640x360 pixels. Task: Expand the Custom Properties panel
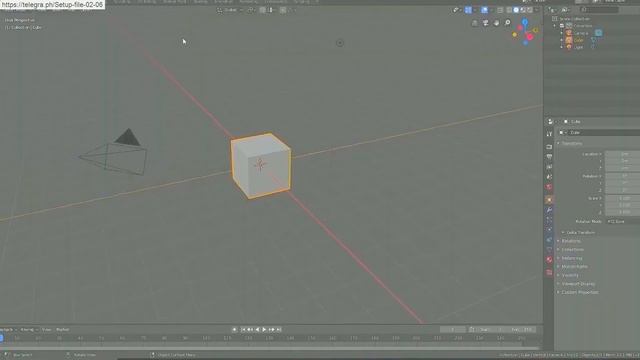[x=580, y=292]
